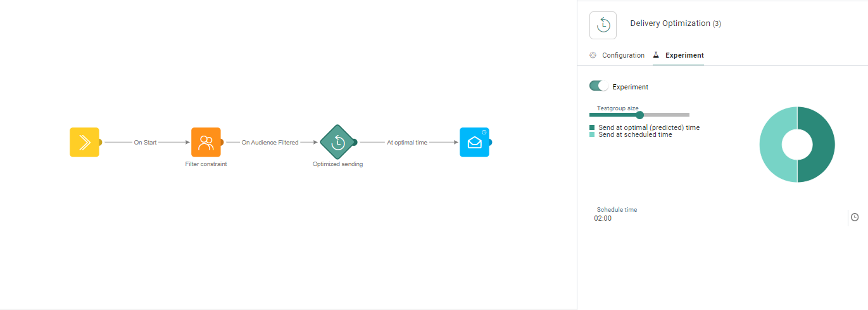
Task: Click the Schedule time 02:00 field
Action: pos(719,217)
